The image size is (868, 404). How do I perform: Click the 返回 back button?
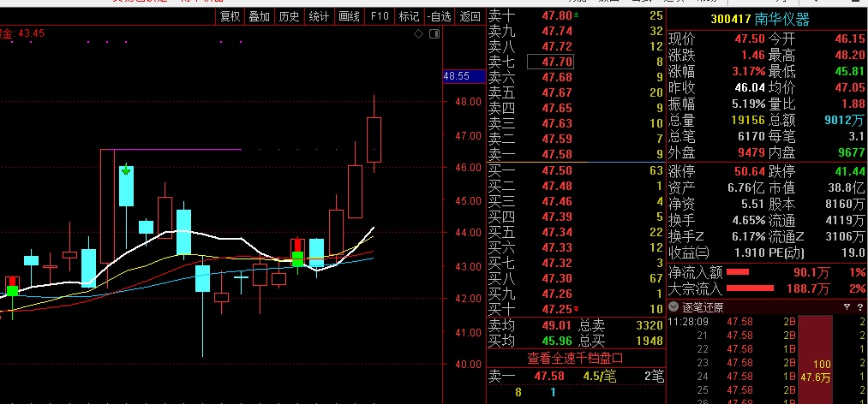click(x=470, y=16)
